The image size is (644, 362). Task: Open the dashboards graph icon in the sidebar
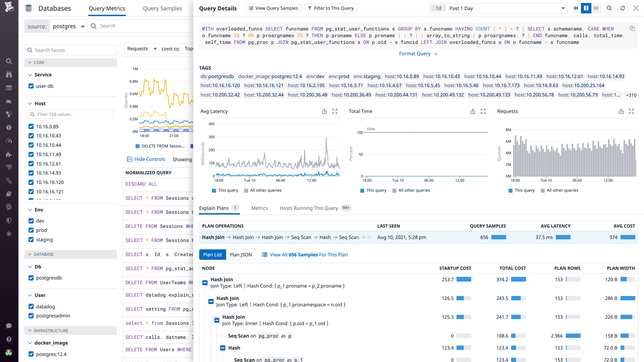9,101
